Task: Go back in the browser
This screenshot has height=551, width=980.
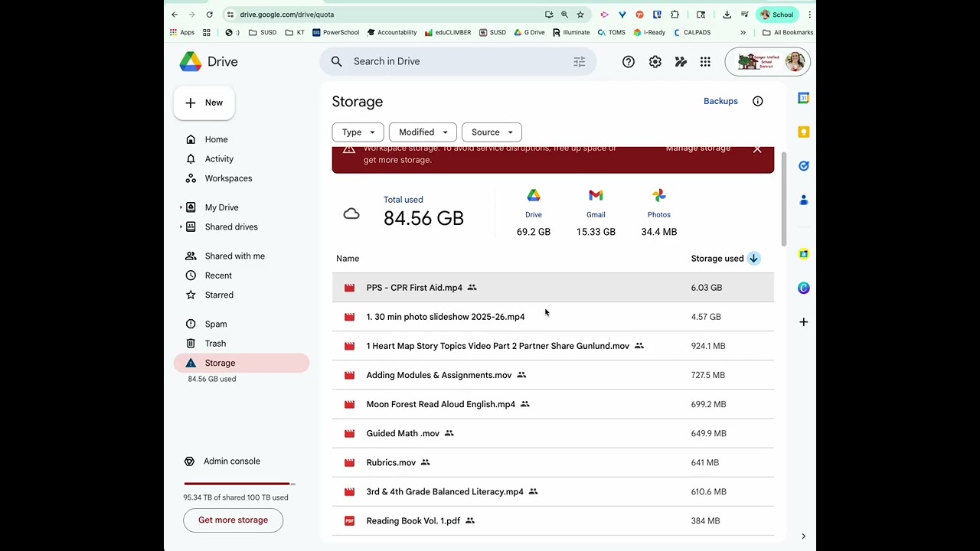Action: pos(175,15)
